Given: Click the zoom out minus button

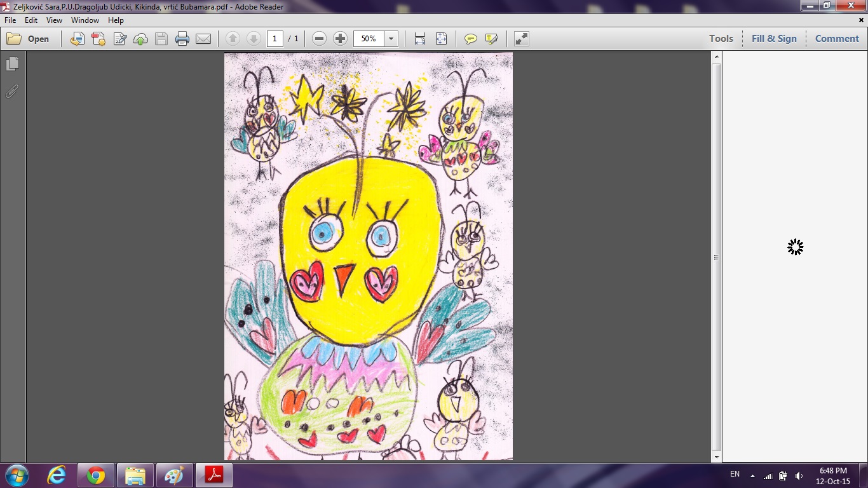Looking at the screenshot, I should (320, 39).
